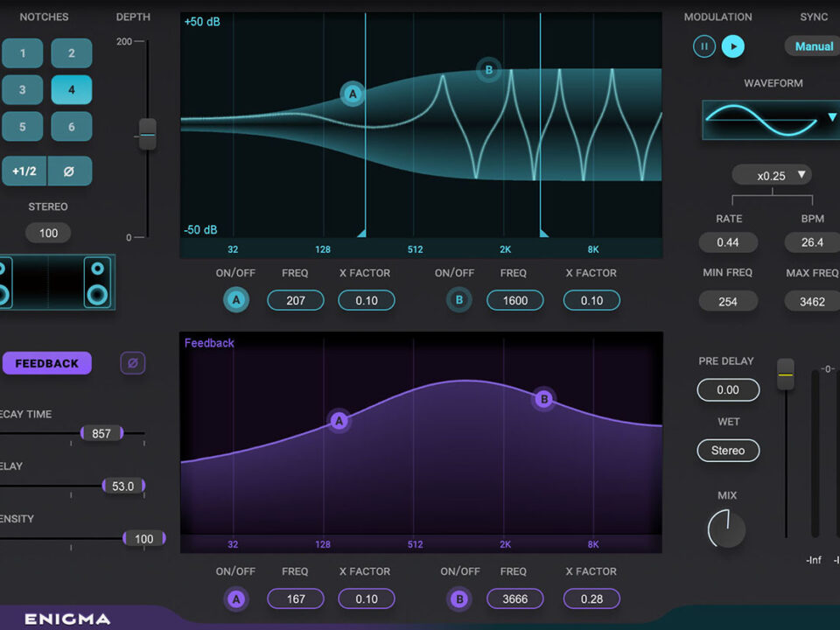Toggle feedback filter A on/off
840x630 pixels.
pyautogui.click(x=235, y=599)
